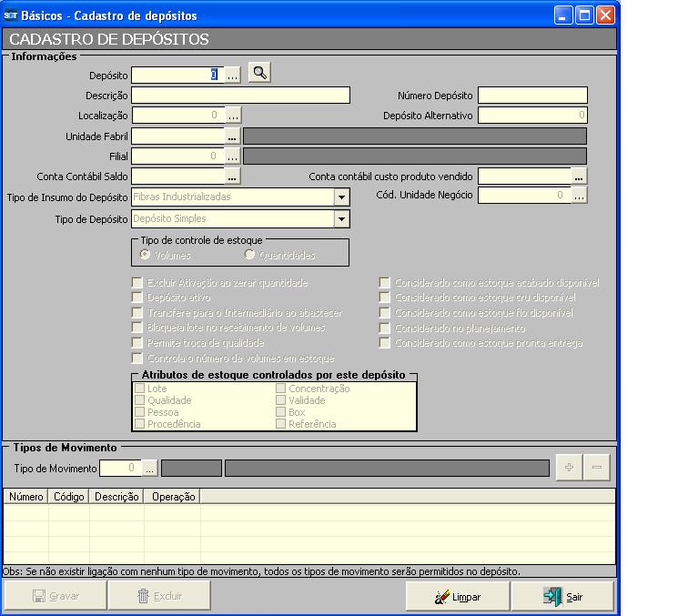688x616 pixels.
Task: Enable Permite troca de qualidade checkbox
Action: pyautogui.click(x=137, y=343)
